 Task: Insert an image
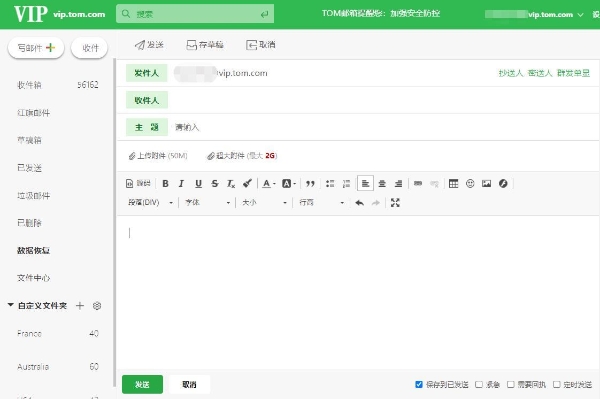pyautogui.click(x=486, y=184)
